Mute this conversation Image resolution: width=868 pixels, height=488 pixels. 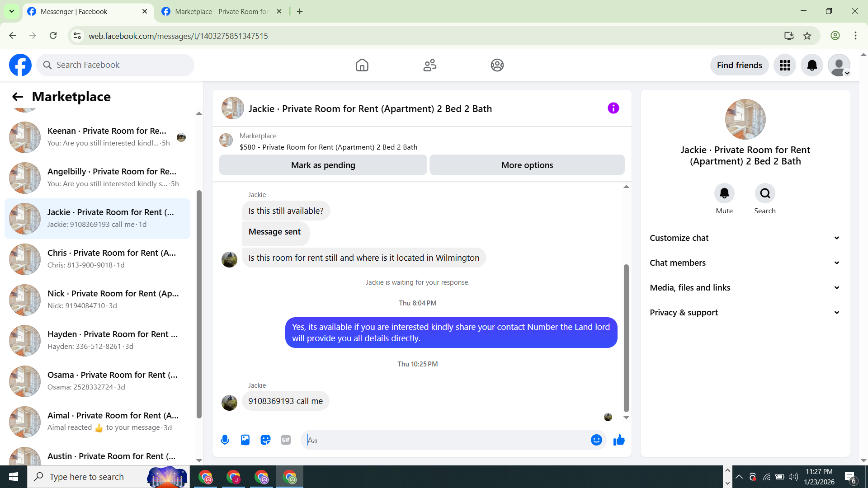point(724,193)
